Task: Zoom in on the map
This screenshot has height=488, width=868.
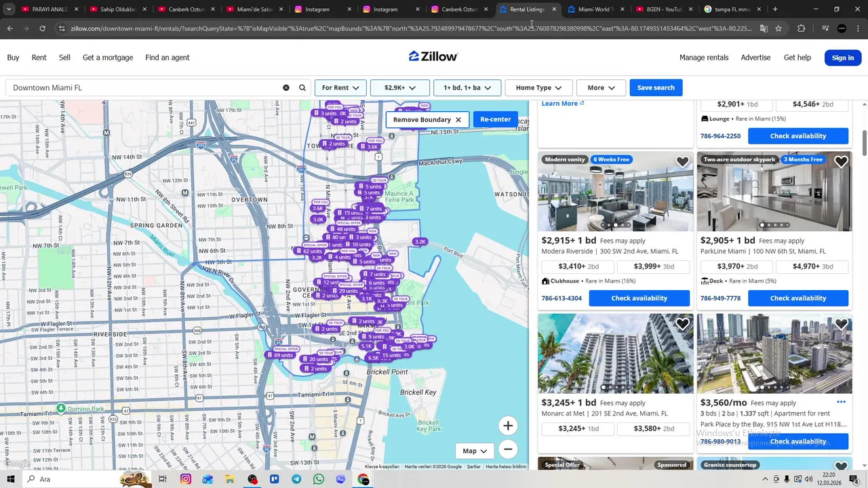Action: (508, 426)
